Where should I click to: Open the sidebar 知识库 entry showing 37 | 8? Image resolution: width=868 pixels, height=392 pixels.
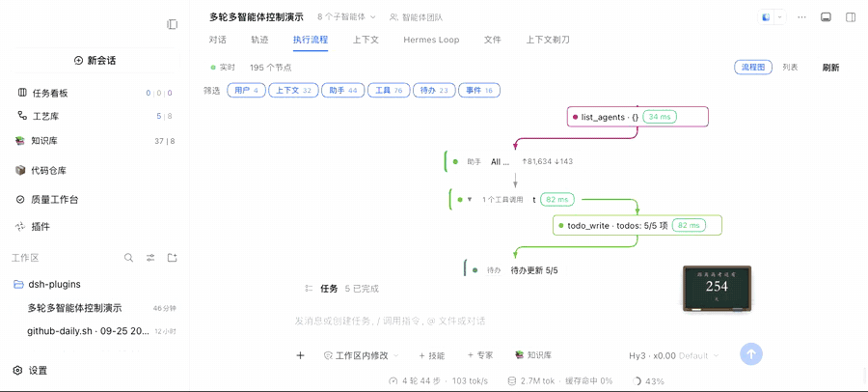[x=95, y=141]
